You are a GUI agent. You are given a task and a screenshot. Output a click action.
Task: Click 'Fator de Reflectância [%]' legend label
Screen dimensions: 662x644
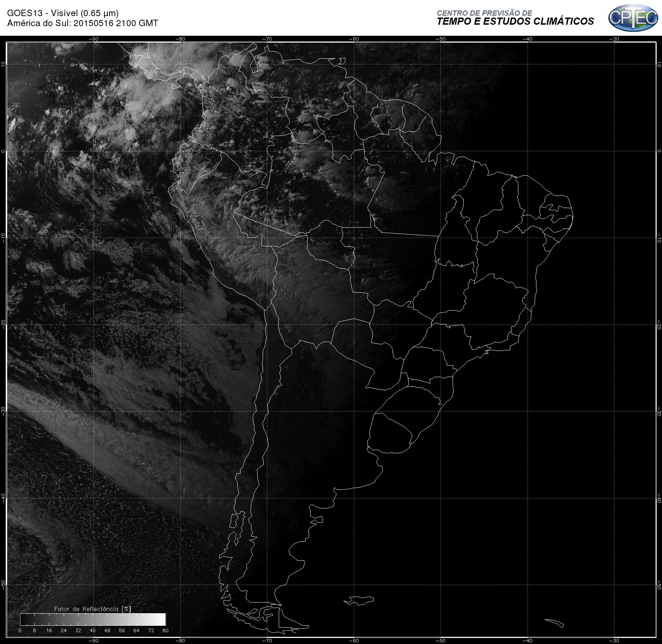(93, 609)
